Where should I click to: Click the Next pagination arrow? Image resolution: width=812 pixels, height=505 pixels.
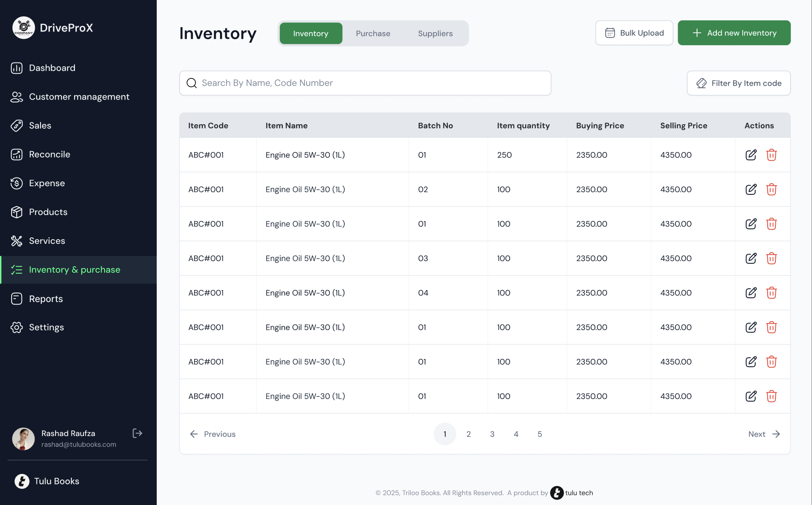click(776, 434)
